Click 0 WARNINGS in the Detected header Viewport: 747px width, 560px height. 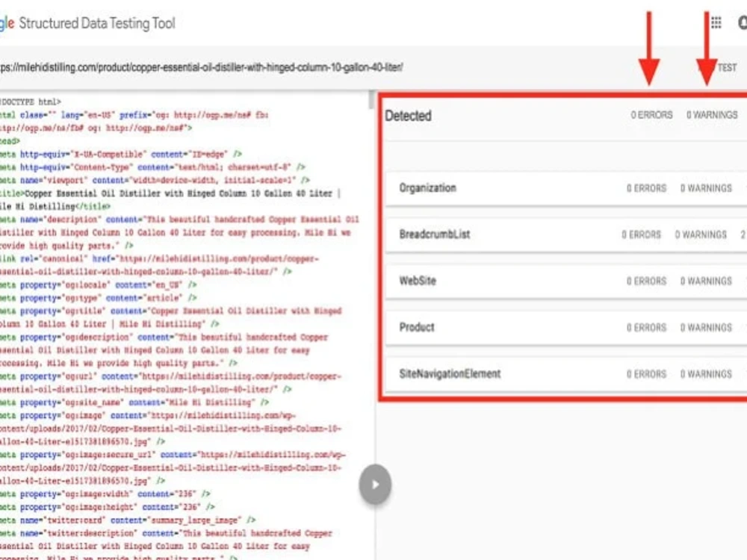point(712,115)
